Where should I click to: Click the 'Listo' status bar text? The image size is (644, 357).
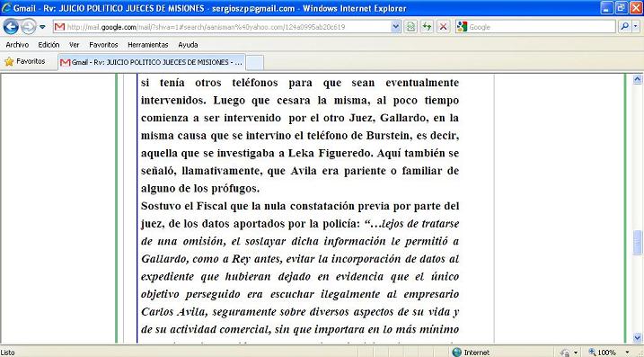[8, 353]
